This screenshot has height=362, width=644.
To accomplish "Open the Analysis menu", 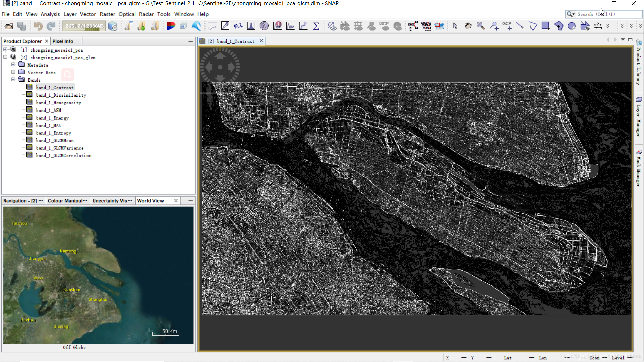I will [50, 14].
